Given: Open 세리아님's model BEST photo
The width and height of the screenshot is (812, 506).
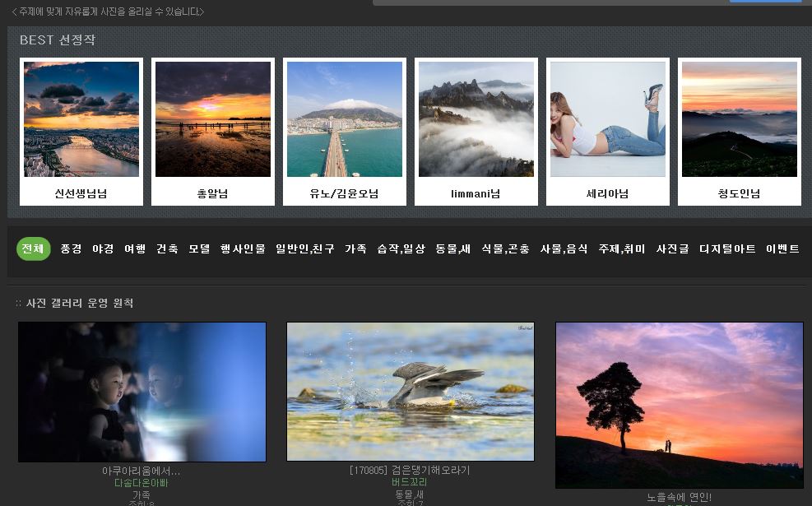Looking at the screenshot, I should pos(607,119).
